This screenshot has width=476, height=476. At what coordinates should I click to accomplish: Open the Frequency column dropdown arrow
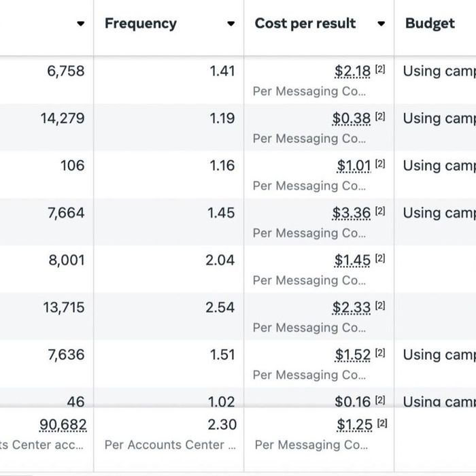pyautogui.click(x=231, y=24)
